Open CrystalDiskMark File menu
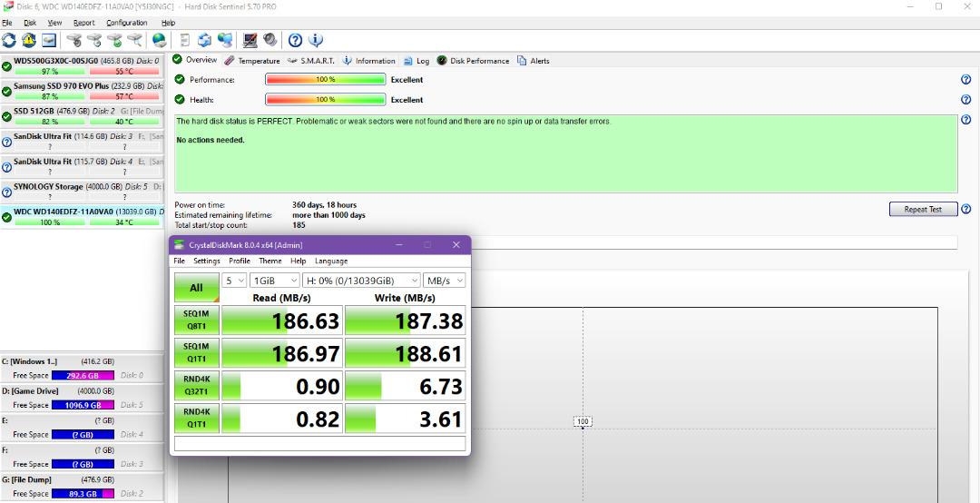 pos(180,261)
